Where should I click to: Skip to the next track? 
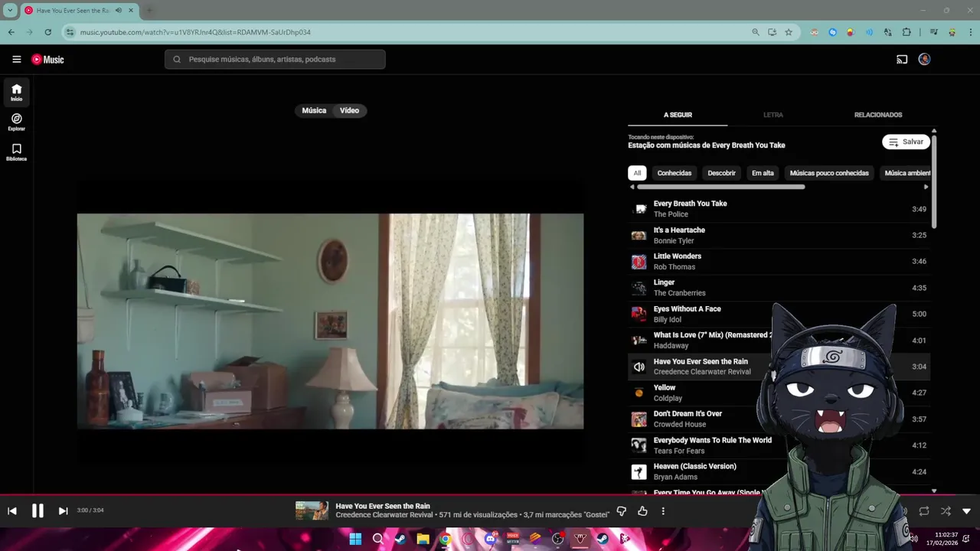64,511
